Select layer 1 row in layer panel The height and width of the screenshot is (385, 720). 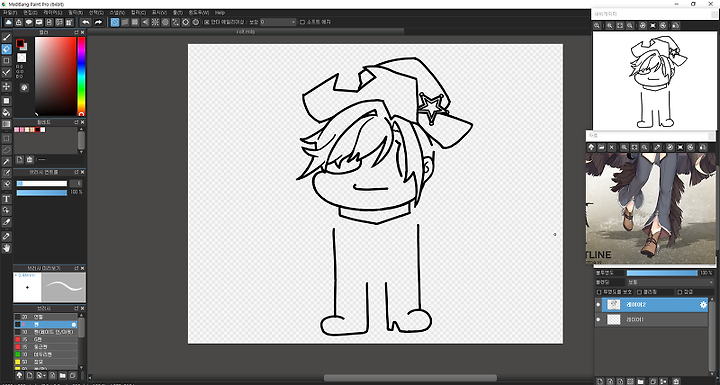tap(652, 319)
